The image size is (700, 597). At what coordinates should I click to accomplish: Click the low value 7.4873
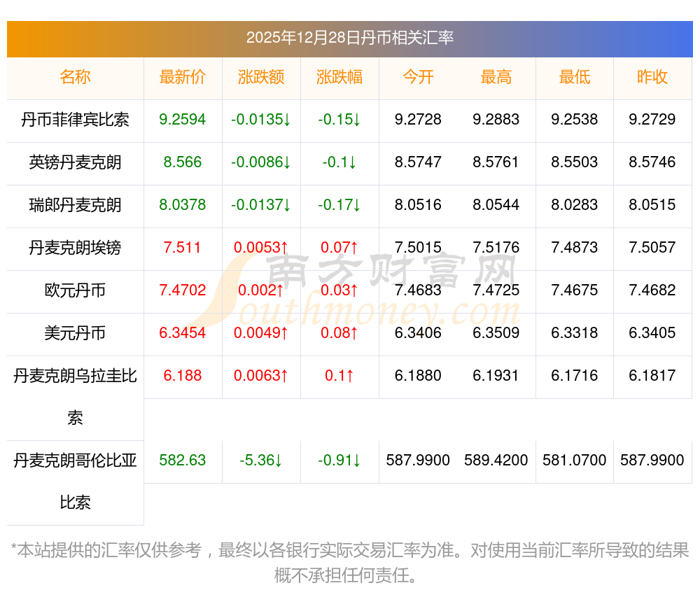coord(575,247)
